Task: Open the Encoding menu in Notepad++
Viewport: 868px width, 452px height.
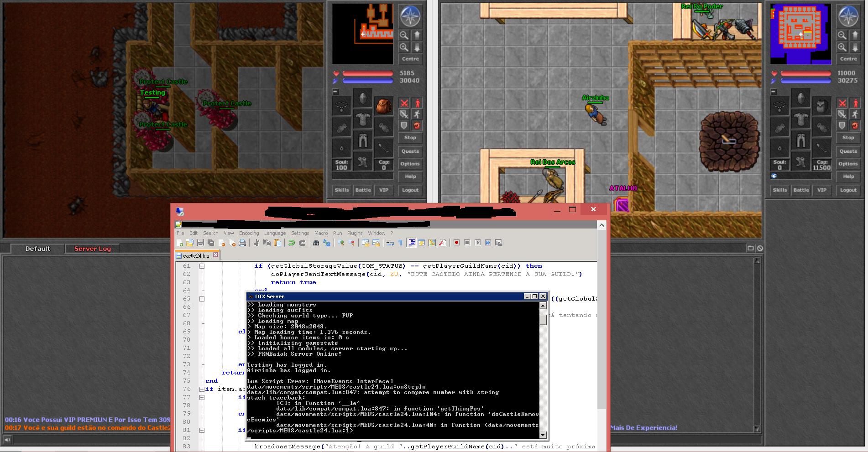Action: click(249, 233)
